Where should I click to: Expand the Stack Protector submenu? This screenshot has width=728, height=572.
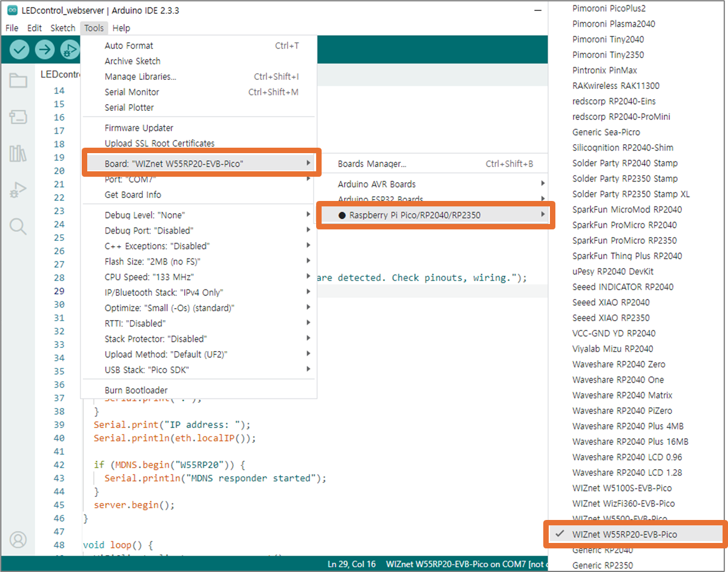[x=199, y=339]
